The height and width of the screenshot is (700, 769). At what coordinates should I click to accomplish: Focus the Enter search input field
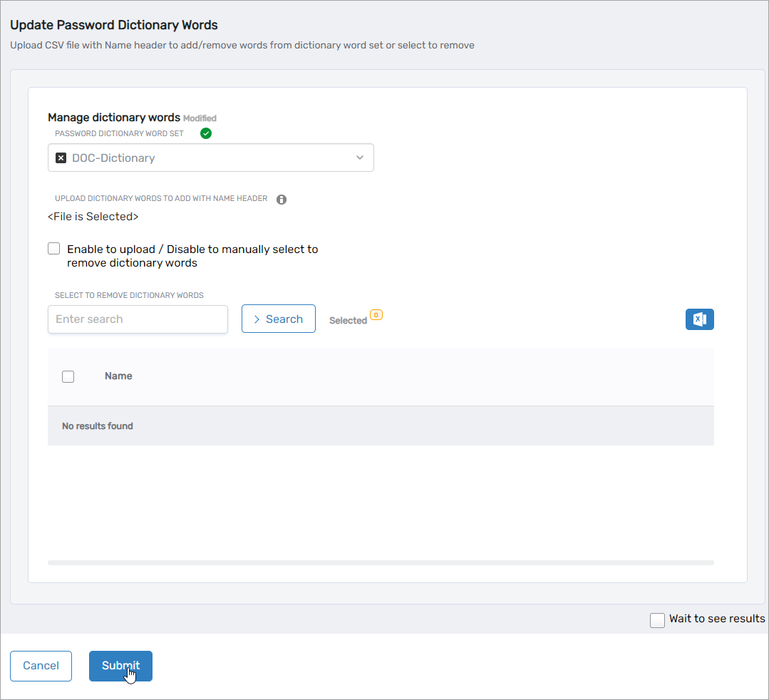coord(138,319)
